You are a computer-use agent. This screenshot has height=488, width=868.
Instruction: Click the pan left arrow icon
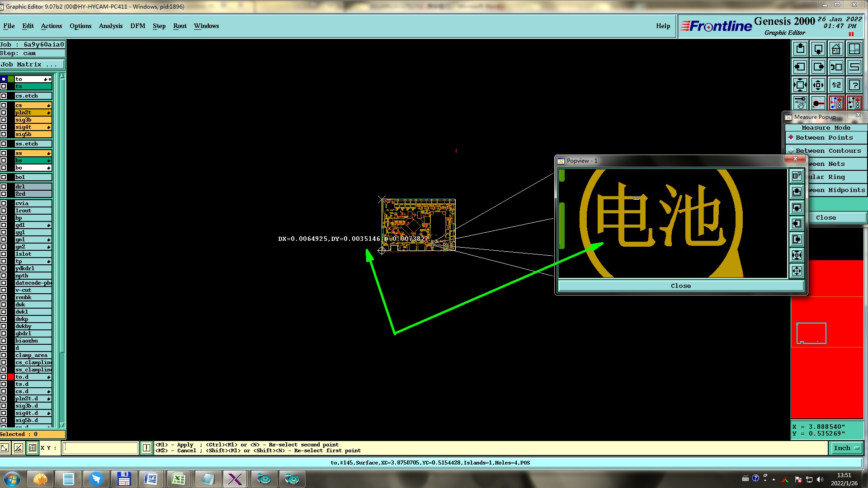point(800,67)
